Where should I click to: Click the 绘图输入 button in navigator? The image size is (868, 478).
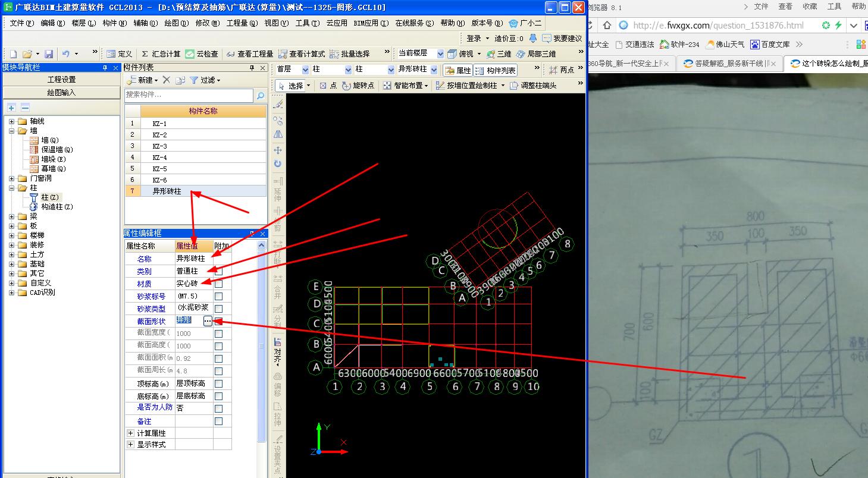[61, 93]
